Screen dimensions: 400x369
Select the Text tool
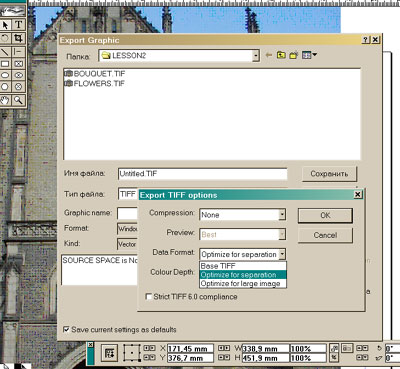(18, 25)
